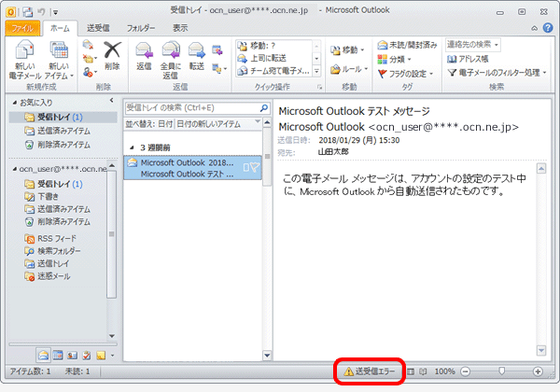Viewport: 560px width, 392px height.
Task: Click the search magnifier icon
Action: 263,108
